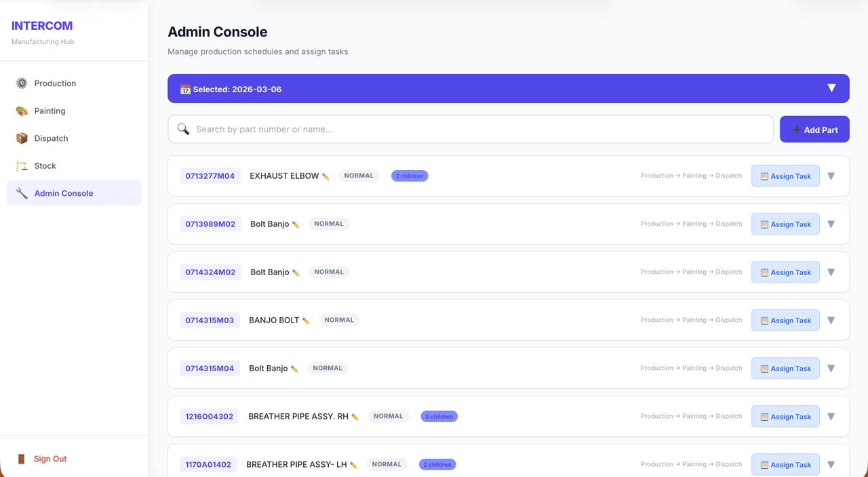Click part number 0713277M04
The image size is (868, 477).
pyautogui.click(x=210, y=176)
